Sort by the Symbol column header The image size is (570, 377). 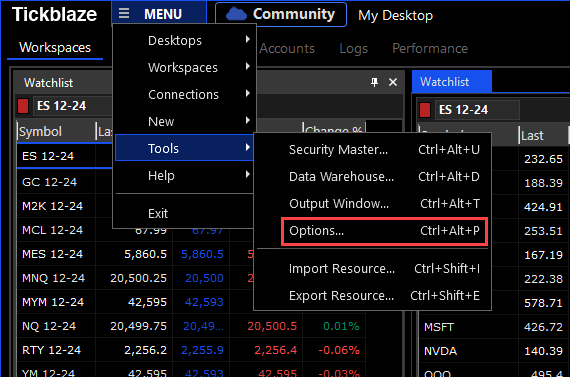[x=56, y=132]
